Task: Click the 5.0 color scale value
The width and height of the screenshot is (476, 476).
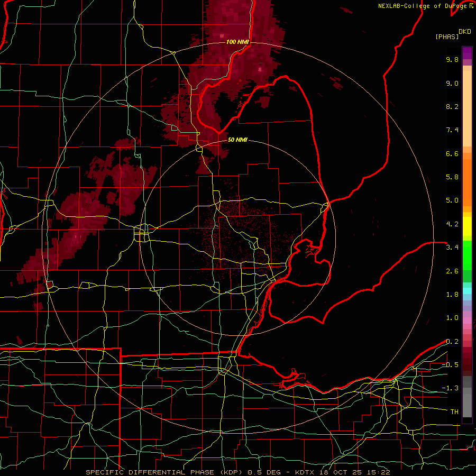Action: pyautogui.click(x=452, y=200)
